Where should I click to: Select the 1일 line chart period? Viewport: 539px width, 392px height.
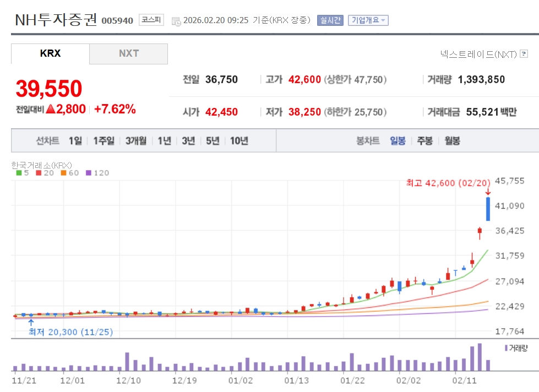[75, 140]
